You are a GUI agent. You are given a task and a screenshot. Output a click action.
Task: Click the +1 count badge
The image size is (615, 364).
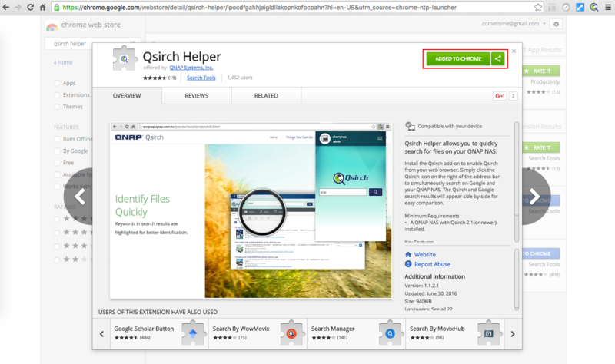pos(513,95)
